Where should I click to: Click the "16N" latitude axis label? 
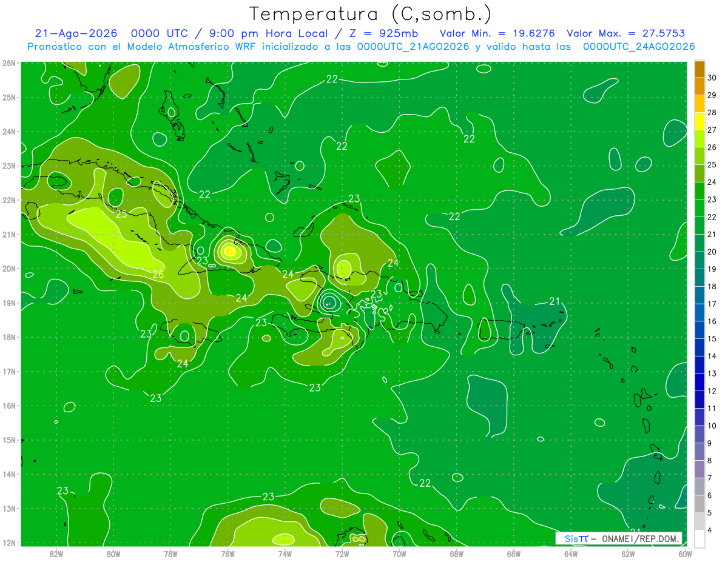point(10,406)
